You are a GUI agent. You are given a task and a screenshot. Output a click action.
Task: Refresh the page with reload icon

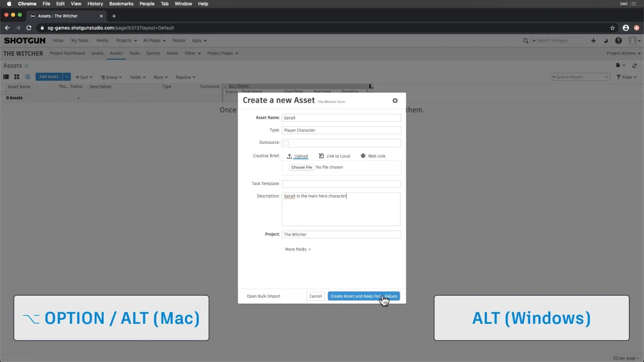[x=634, y=65]
